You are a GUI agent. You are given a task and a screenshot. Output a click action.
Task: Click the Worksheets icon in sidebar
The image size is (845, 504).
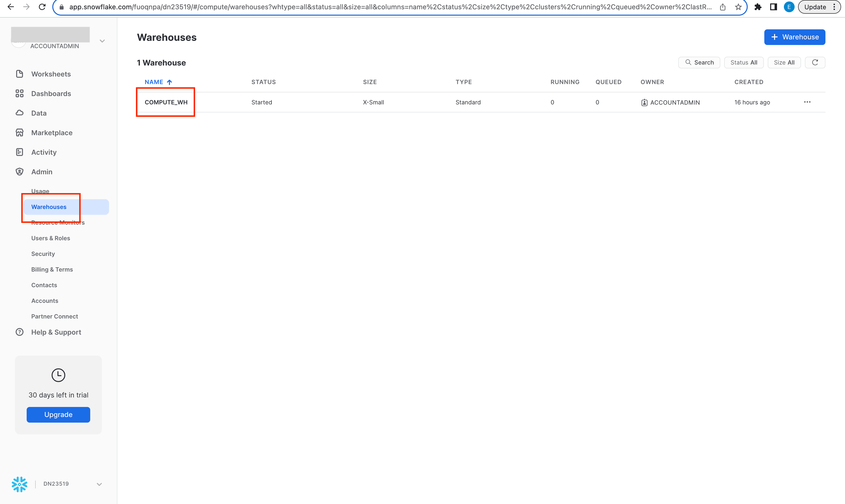click(x=20, y=74)
